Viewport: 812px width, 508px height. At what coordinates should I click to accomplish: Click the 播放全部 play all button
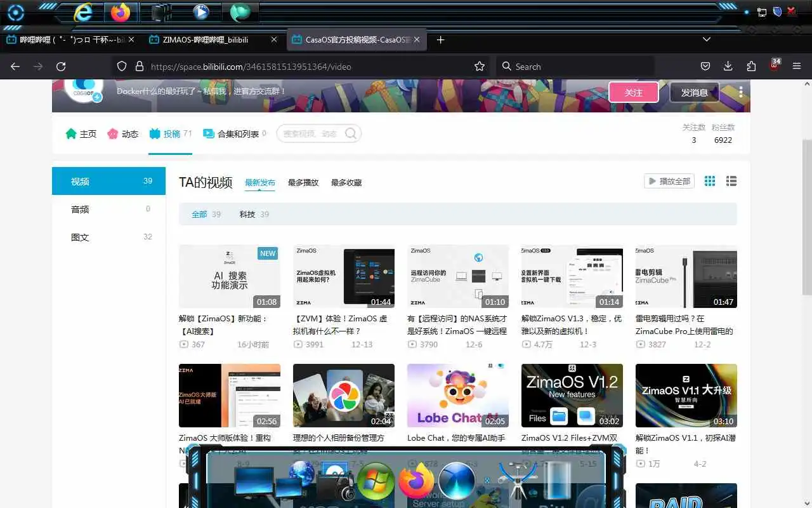669,181
